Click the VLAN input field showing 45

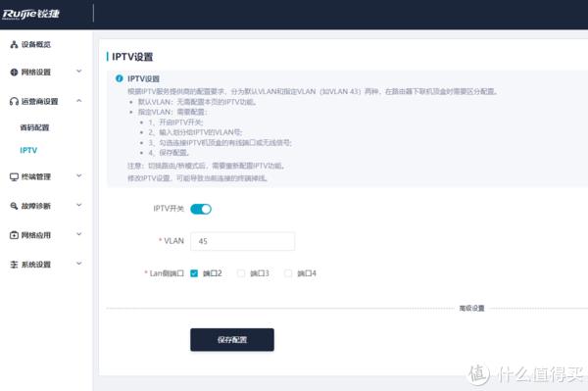point(243,241)
